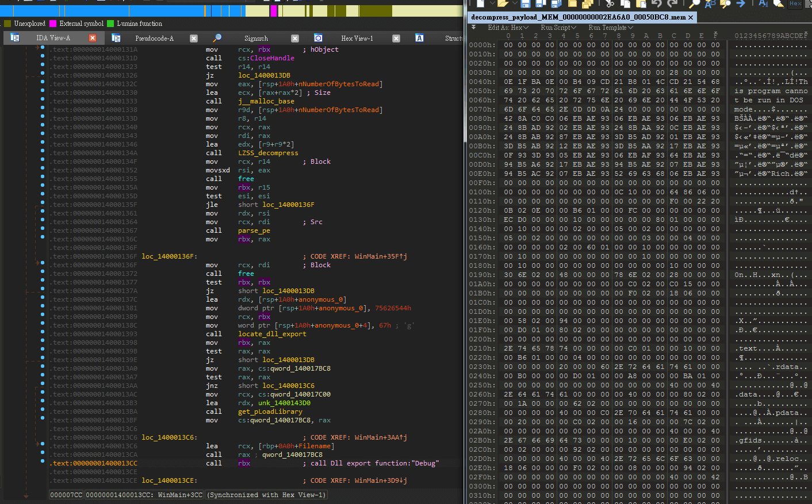Image resolution: width=812 pixels, height=504 pixels.
Task: Click the Structures tab 'A' icon
Action: point(419,38)
